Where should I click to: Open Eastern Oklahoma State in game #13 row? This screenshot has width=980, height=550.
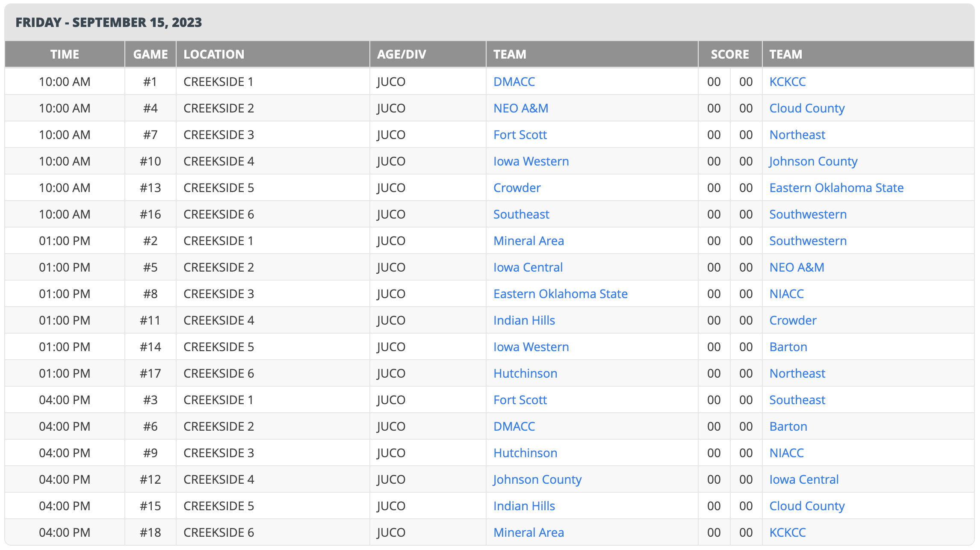click(x=836, y=188)
